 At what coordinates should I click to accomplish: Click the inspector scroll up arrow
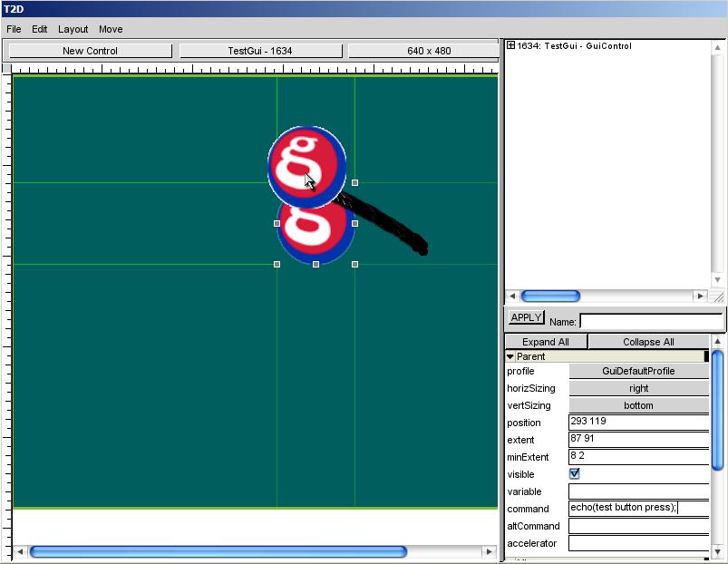click(717, 341)
